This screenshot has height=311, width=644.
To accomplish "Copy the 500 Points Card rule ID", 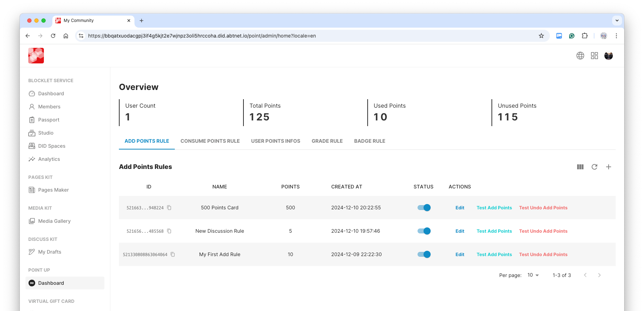I will coord(169,208).
